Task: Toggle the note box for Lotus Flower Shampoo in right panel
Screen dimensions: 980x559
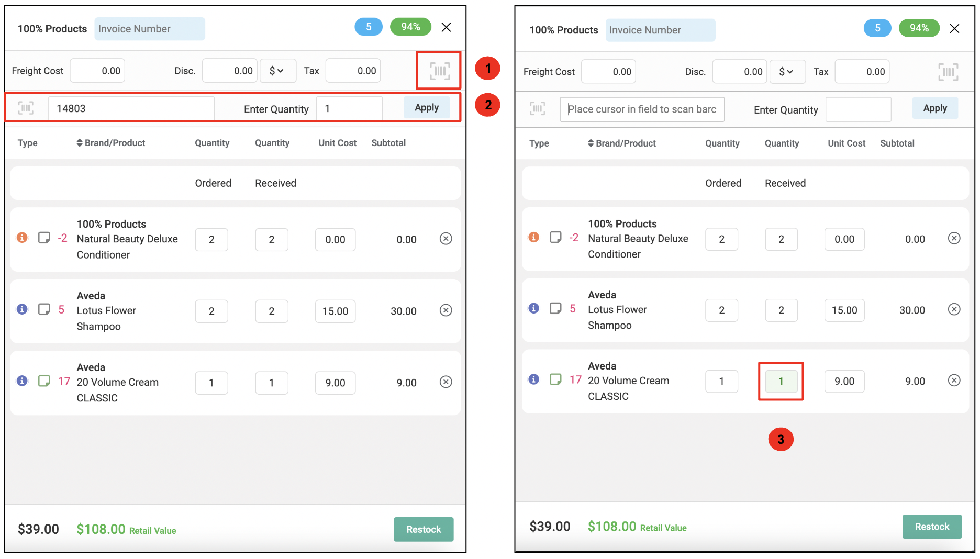Action: click(x=555, y=308)
